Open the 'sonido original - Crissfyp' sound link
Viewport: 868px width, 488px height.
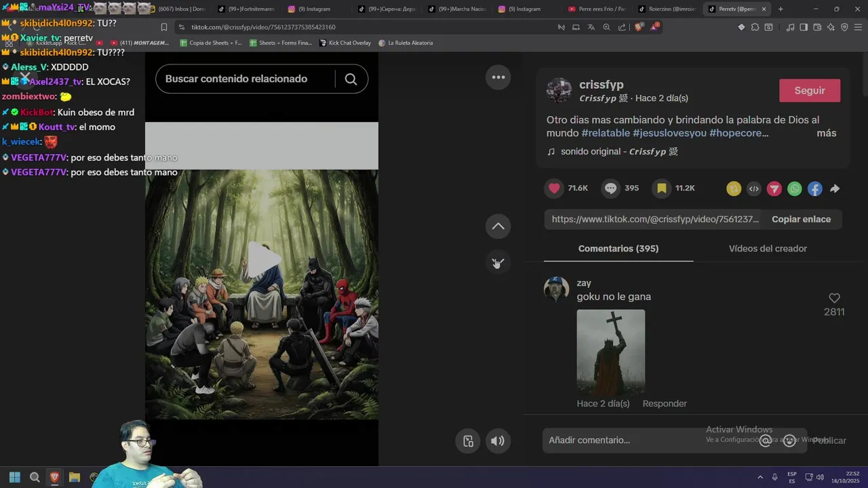coord(613,152)
